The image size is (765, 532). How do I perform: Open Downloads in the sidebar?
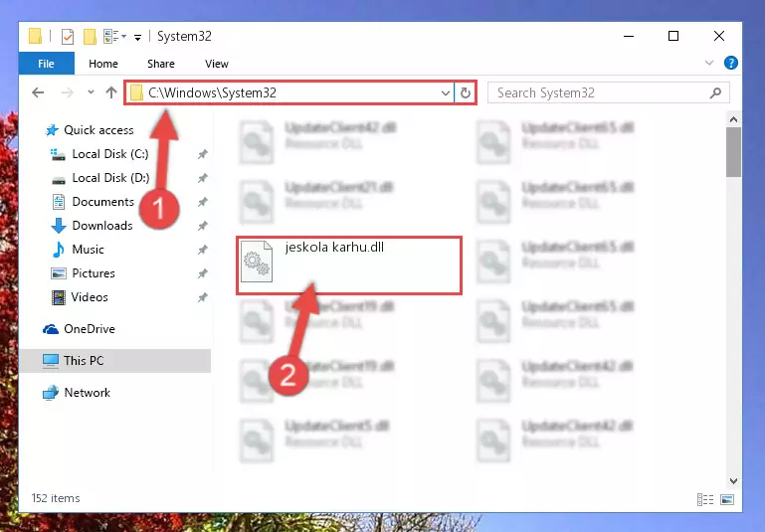coord(102,226)
